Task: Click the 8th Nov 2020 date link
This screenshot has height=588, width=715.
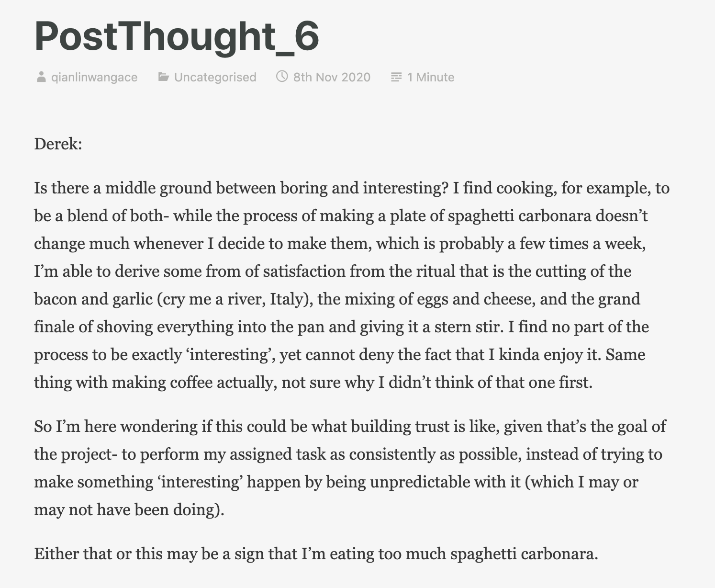Action: point(332,78)
